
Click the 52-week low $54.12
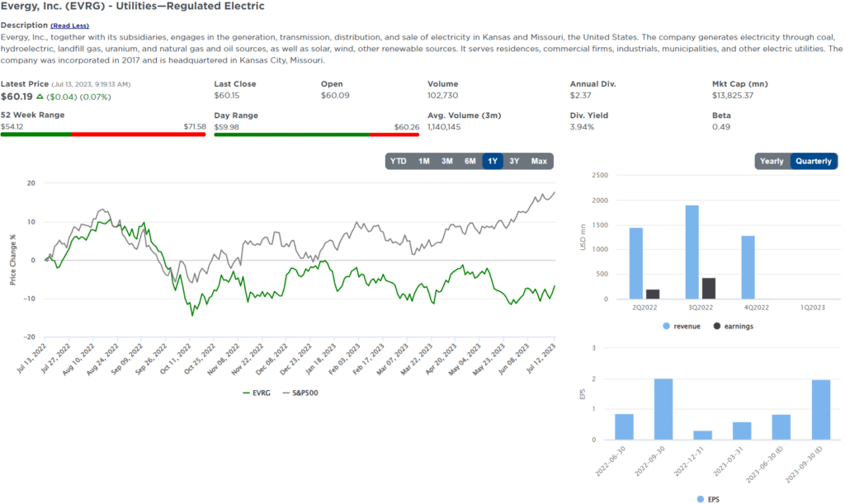click(12, 126)
